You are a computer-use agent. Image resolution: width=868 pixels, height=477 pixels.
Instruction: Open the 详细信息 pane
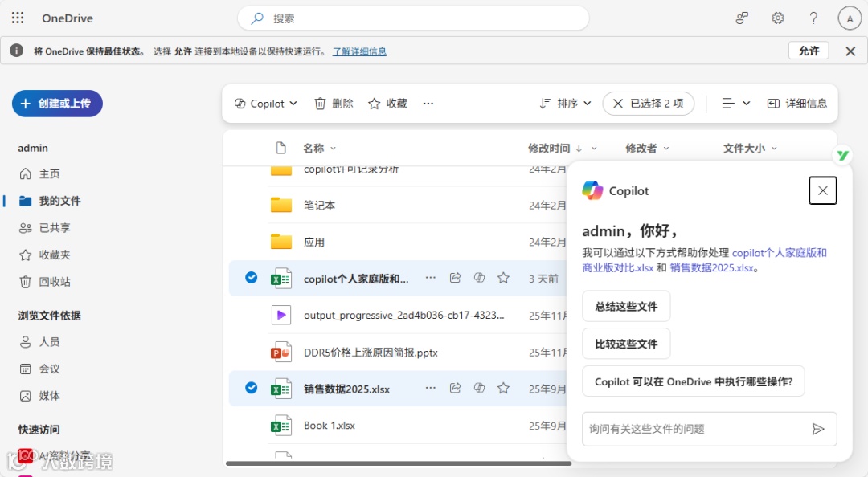(x=797, y=104)
